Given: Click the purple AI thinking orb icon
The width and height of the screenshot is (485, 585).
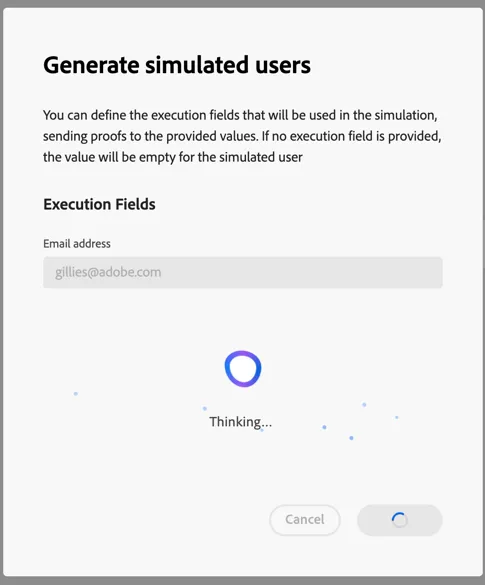Looking at the screenshot, I should (243, 369).
